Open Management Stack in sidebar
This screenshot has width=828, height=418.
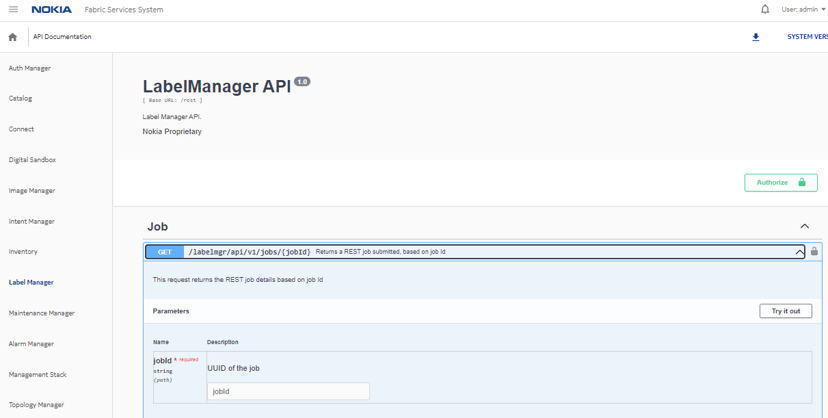point(37,374)
